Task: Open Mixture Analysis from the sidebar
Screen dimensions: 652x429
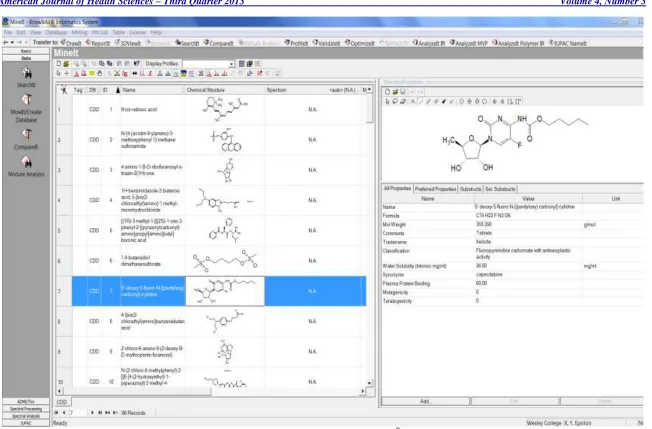Action: tap(26, 166)
